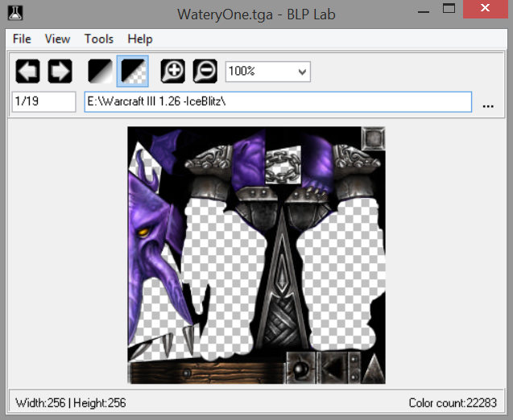Click the WateryOne texture preview image
The height and width of the screenshot is (420, 513).
coord(256,255)
